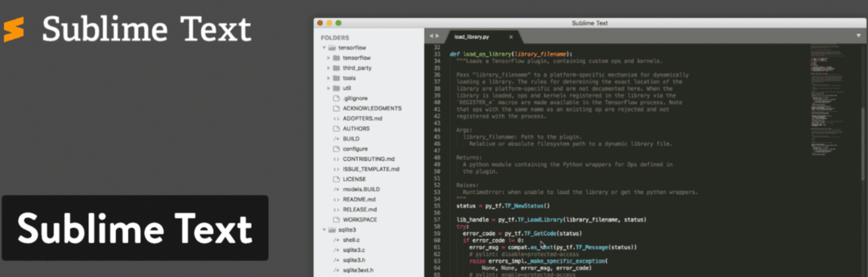The width and height of the screenshot is (868, 277).
Task: Go to the previous tab with the left arrow
Action: 431,36
